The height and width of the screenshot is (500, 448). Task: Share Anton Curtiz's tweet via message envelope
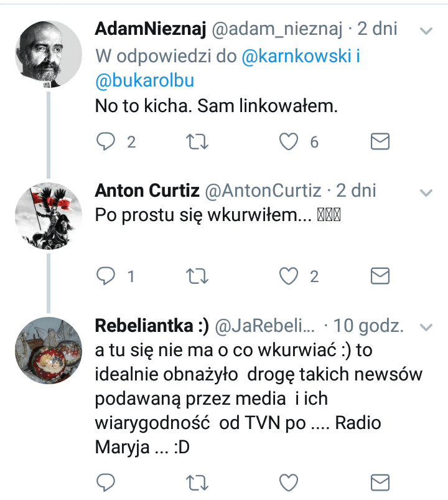380,276
